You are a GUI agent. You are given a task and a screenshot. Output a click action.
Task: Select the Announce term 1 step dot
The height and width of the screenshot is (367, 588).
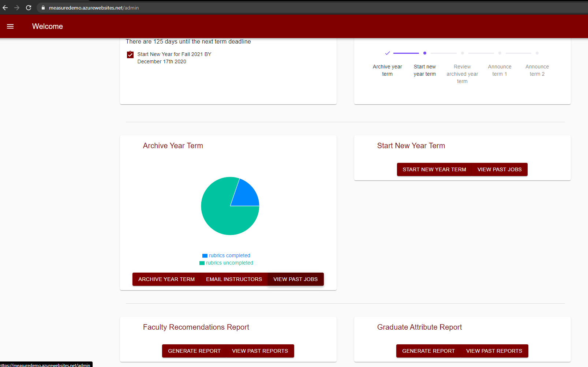coord(500,53)
